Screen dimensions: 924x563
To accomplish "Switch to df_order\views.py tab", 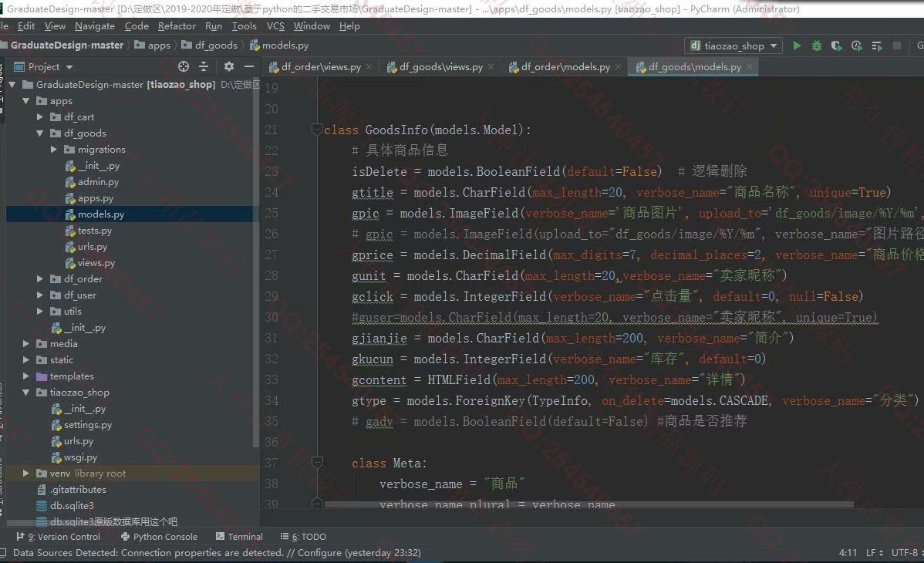I will coord(321,66).
